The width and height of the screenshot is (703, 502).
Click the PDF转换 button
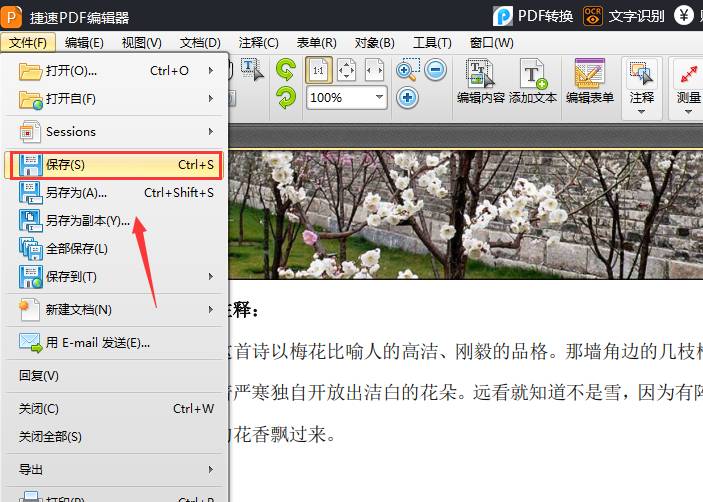tap(533, 16)
